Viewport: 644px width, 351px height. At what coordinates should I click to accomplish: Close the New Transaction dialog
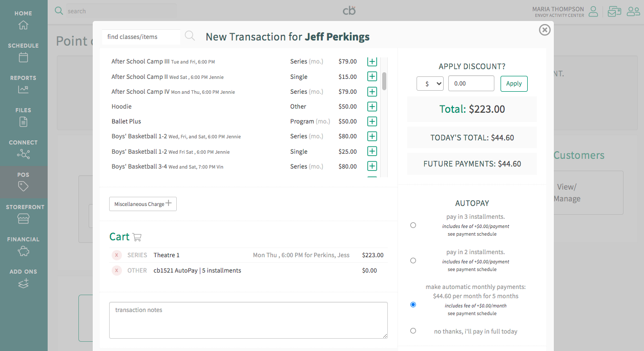coord(545,30)
